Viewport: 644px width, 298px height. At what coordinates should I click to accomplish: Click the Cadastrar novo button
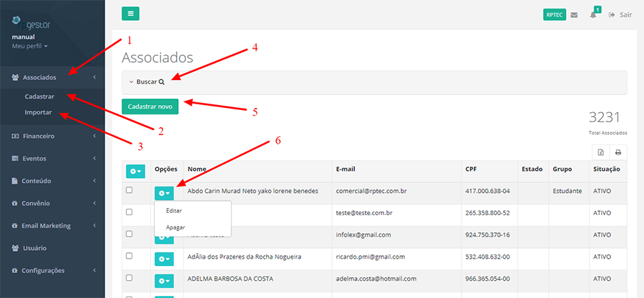(150, 106)
